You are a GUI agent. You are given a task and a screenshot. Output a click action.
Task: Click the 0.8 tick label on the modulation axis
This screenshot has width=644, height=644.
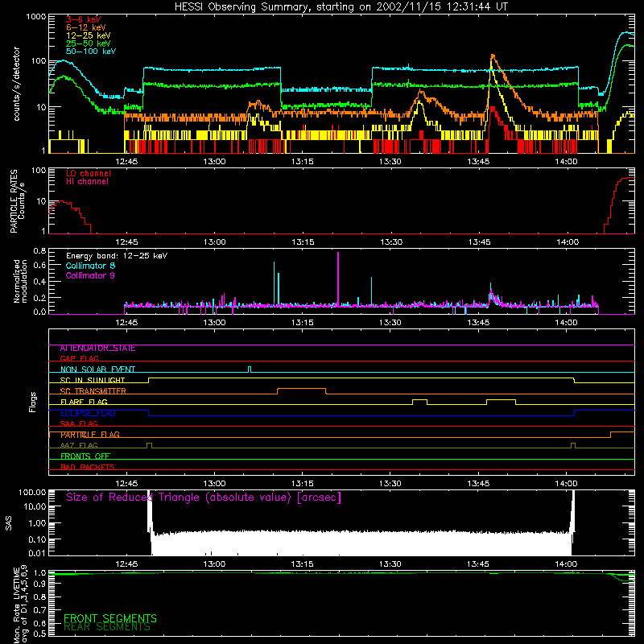coord(39,250)
